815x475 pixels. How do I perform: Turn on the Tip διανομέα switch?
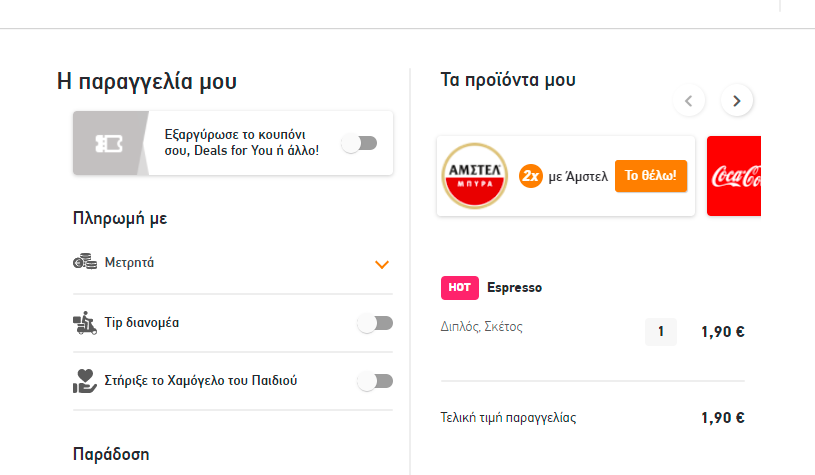click(375, 323)
